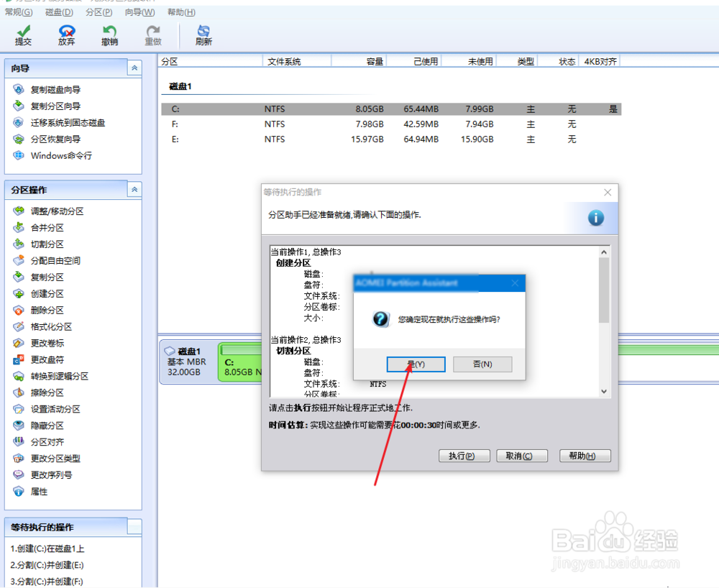Open the Windows命令行 icon
The image size is (719, 588).
tap(19, 155)
